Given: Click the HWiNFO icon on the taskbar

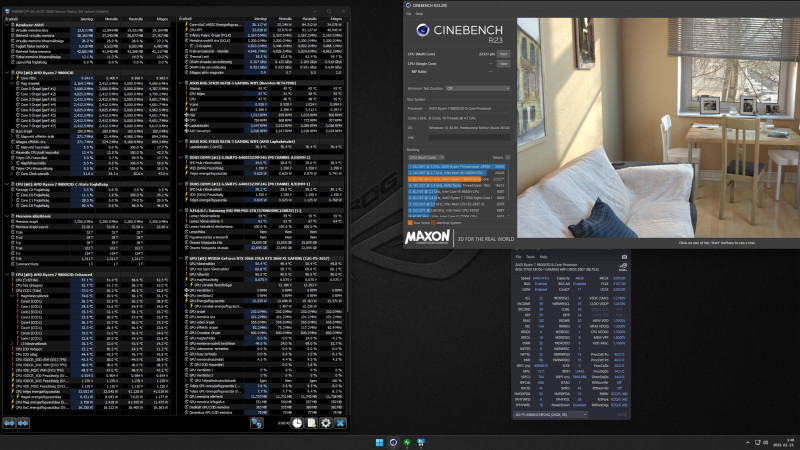Looking at the screenshot, I should pyautogui.click(x=421, y=442).
